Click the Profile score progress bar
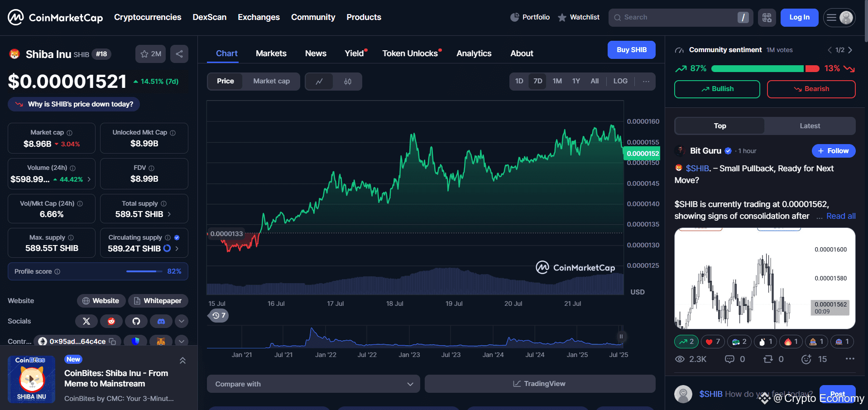The width and height of the screenshot is (868, 410). click(144, 271)
